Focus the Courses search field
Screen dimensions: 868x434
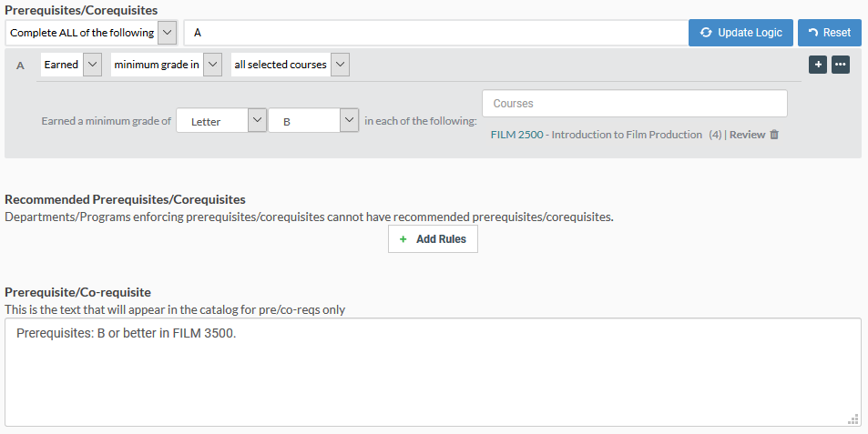635,104
